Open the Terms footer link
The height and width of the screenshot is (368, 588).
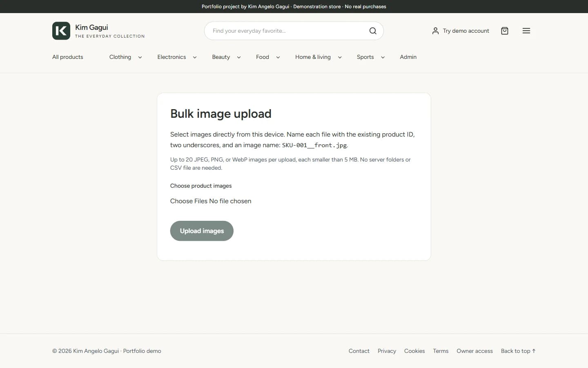(x=441, y=351)
